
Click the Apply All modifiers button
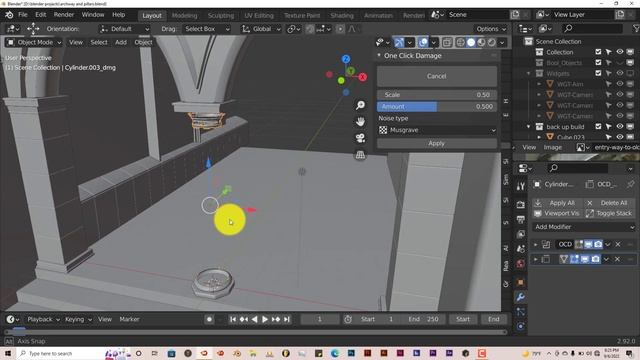(x=557, y=203)
